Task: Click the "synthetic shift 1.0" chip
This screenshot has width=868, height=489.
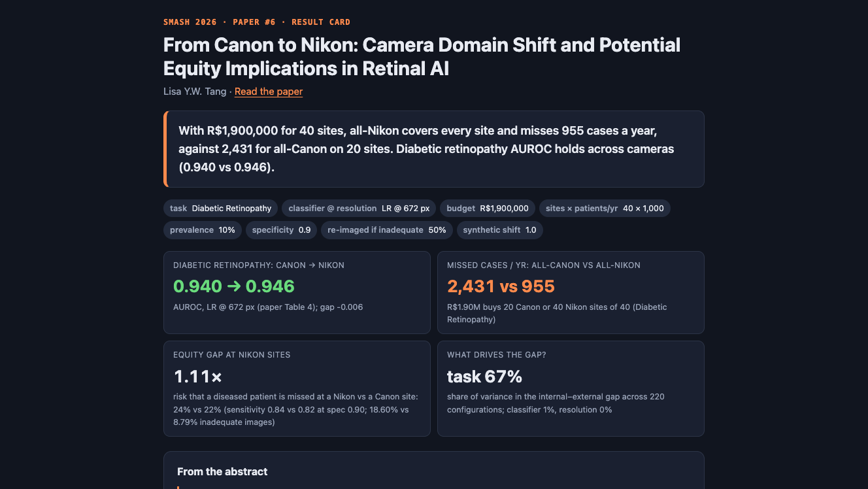Action: point(500,230)
